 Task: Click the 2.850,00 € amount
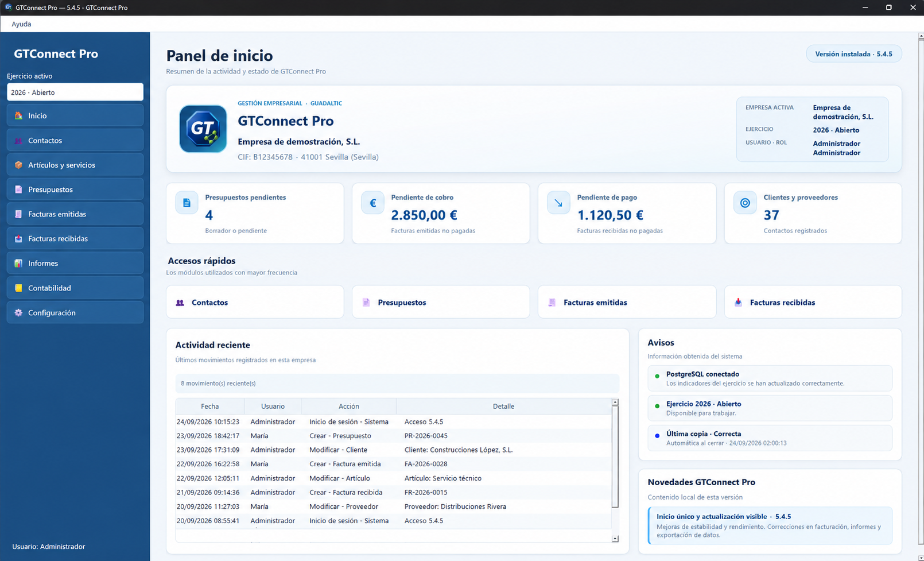coord(424,215)
